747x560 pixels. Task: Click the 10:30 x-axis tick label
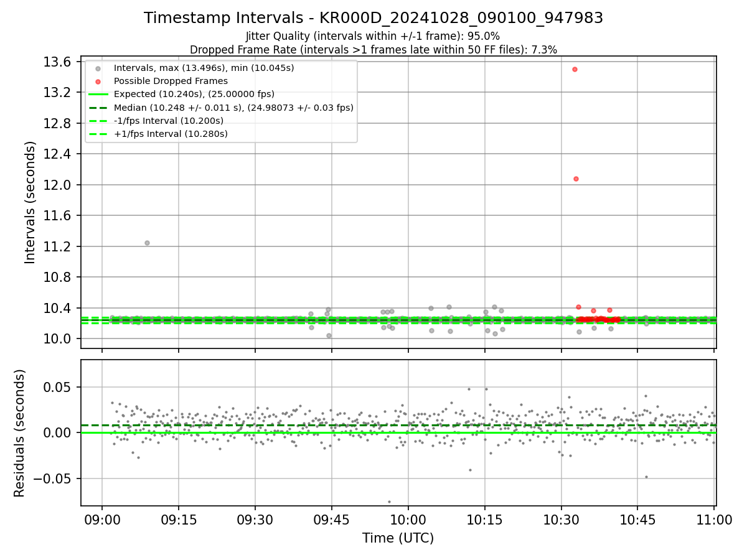coord(561,520)
